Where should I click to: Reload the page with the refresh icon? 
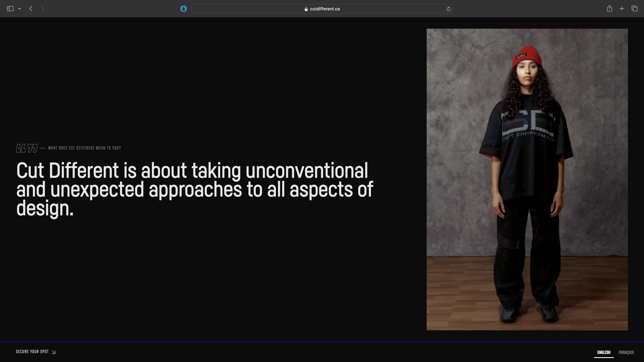(448, 9)
